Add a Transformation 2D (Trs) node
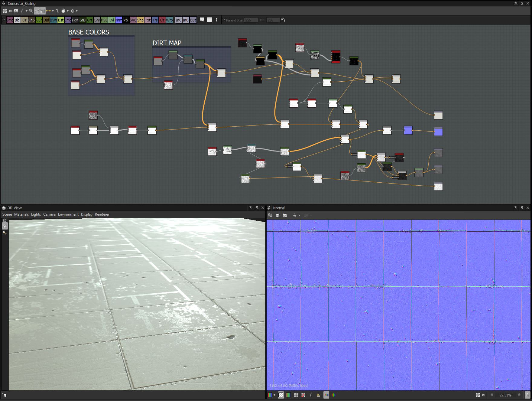Image resolution: width=532 pixels, height=401 pixels. click(x=155, y=20)
